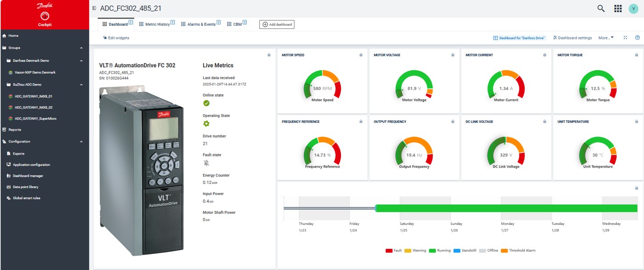Click Edit widgets

pos(116,38)
